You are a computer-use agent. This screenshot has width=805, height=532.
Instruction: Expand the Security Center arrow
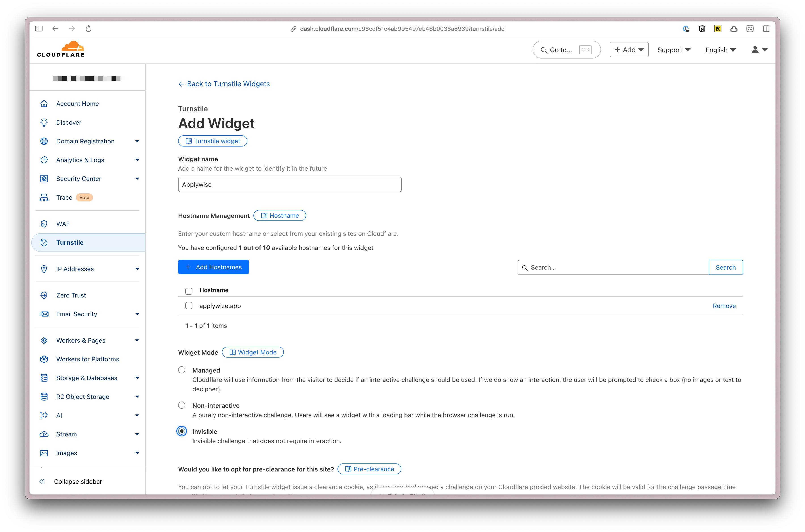[x=137, y=179]
